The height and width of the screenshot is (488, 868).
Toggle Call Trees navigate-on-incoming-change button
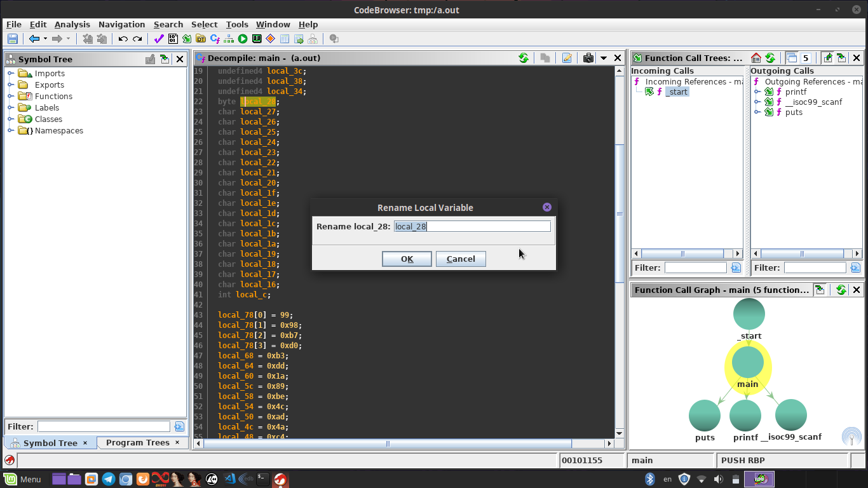(x=827, y=58)
